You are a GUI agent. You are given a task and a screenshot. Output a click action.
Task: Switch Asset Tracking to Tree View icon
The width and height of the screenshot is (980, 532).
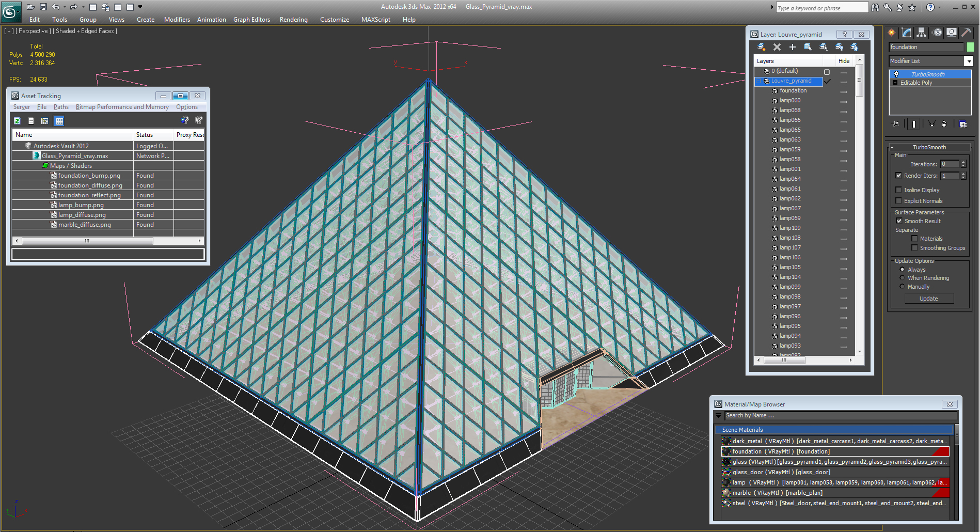coord(45,121)
